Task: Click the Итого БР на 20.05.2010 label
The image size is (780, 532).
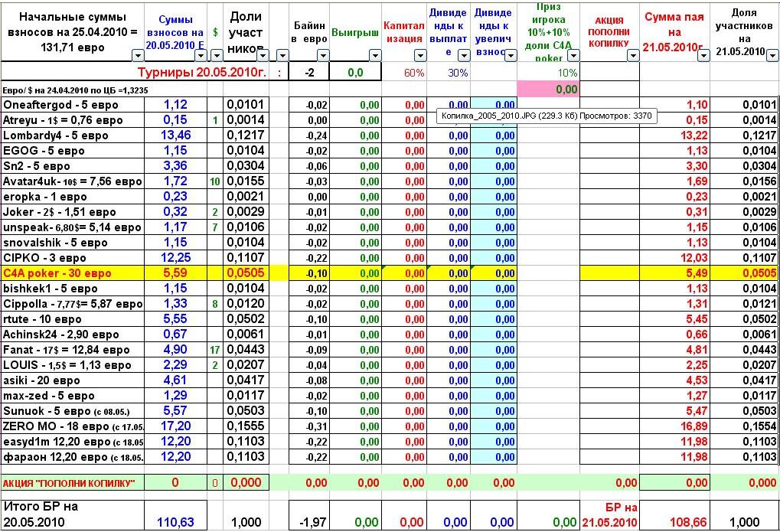Action: point(73,514)
